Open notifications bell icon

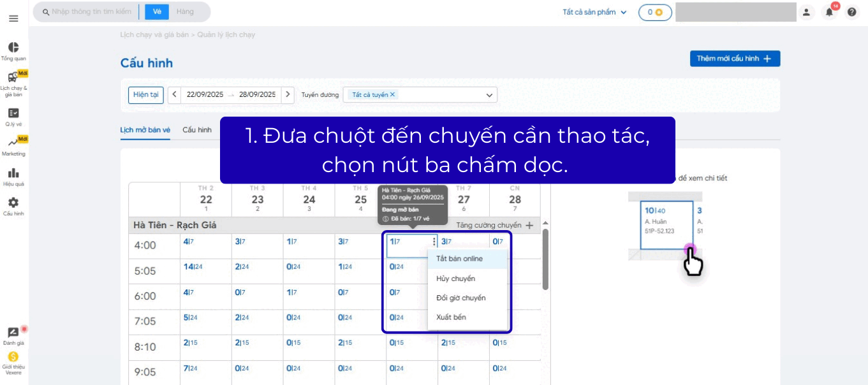pos(829,12)
